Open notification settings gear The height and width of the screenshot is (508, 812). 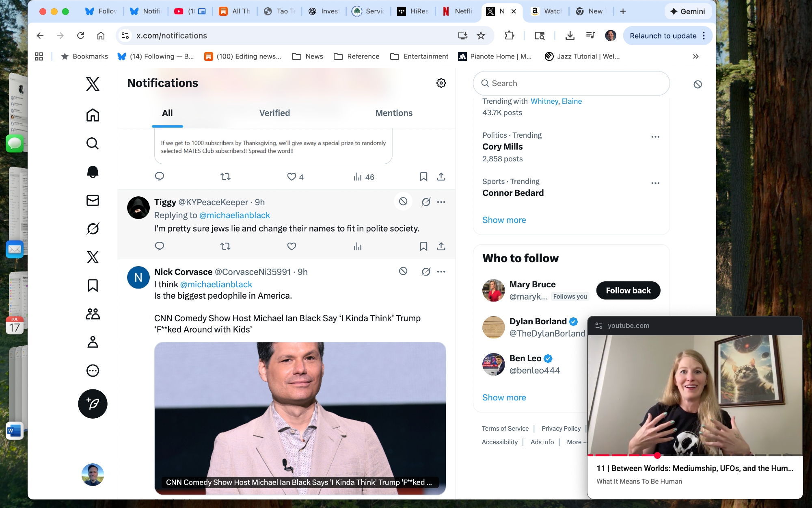point(441,83)
